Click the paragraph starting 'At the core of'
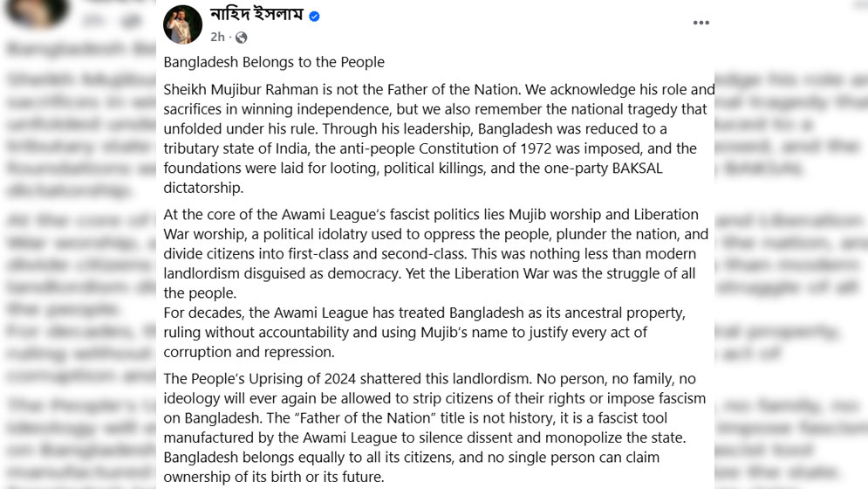 coord(435,253)
